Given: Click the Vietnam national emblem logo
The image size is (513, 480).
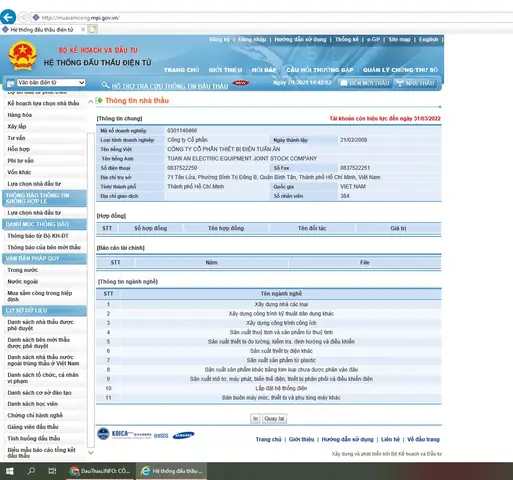Looking at the screenshot, I should coord(22,56).
